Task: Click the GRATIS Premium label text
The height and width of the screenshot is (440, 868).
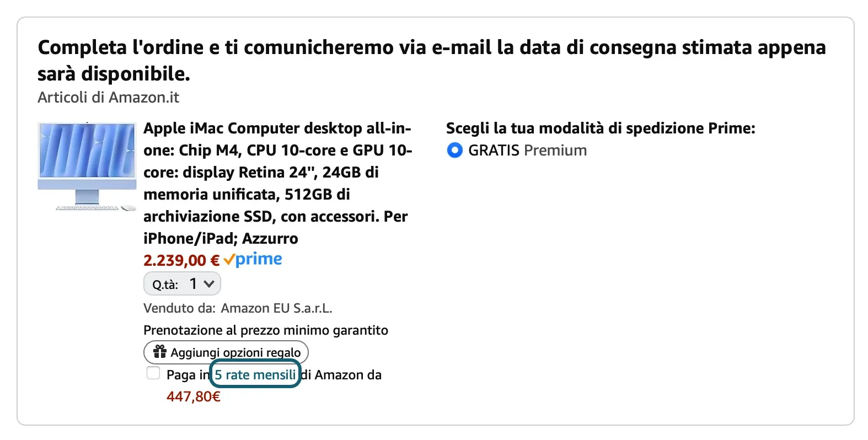Action: 527,150
